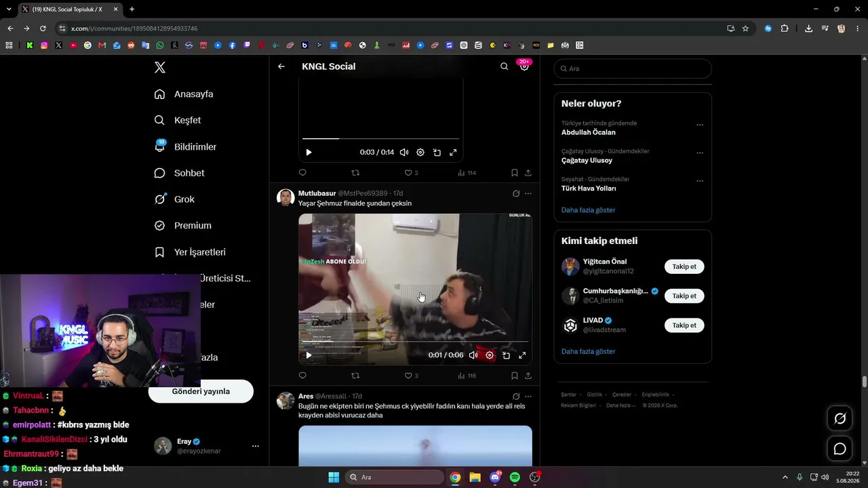Open Windows Start menu
The image size is (868, 488).
[334, 477]
